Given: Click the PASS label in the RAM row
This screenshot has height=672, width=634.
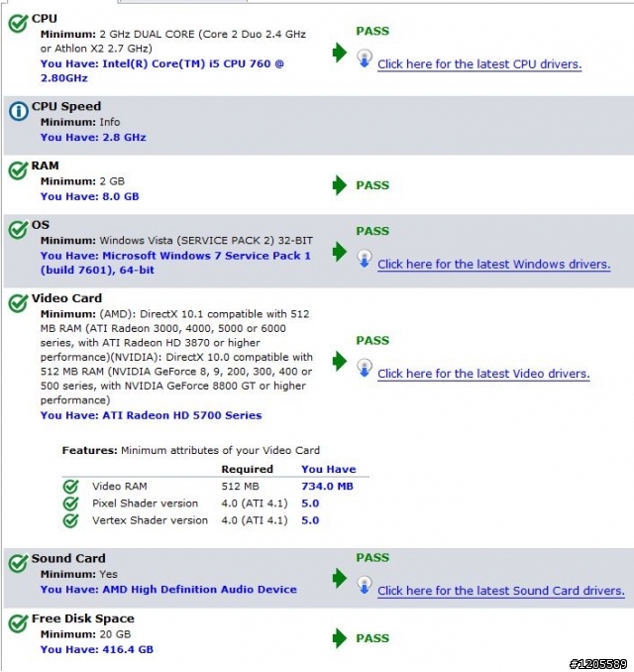Looking at the screenshot, I should coord(372,185).
